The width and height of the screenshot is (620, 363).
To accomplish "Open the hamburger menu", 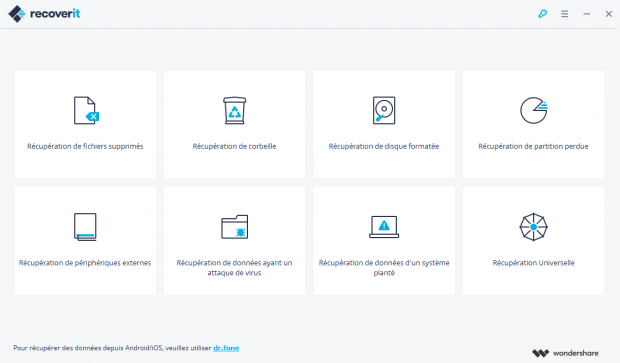I will point(565,14).
